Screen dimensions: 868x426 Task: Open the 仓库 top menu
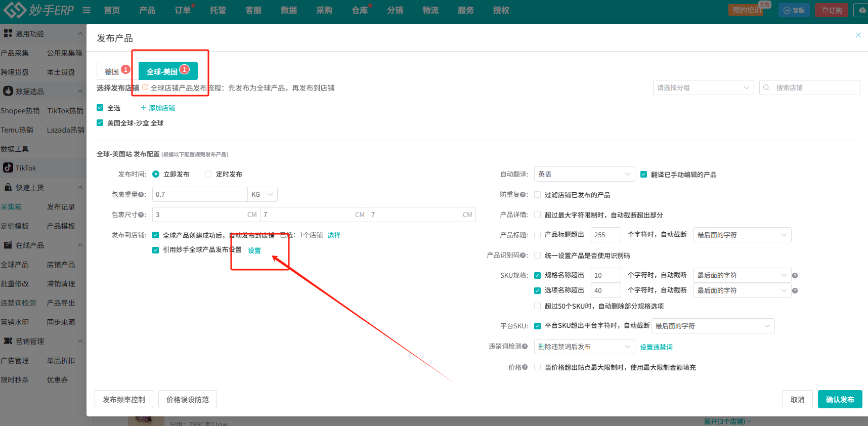360,10
